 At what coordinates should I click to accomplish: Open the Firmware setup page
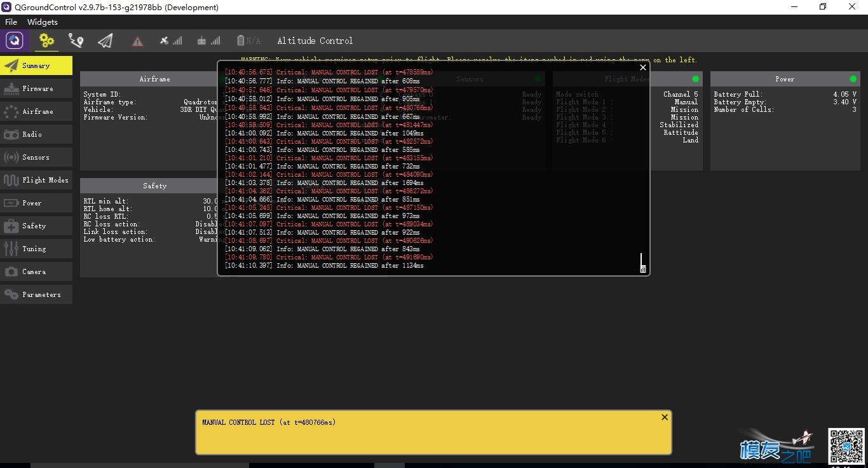tap(36, 88)
